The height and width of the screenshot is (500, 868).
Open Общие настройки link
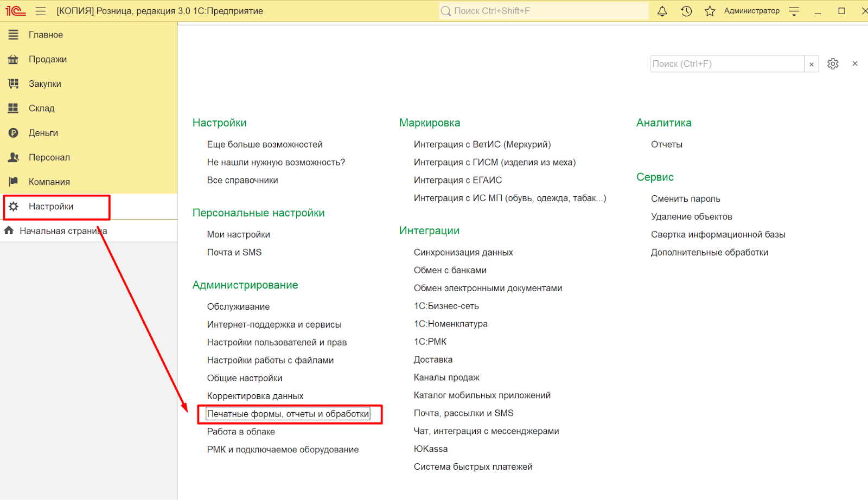coord(245,378)
